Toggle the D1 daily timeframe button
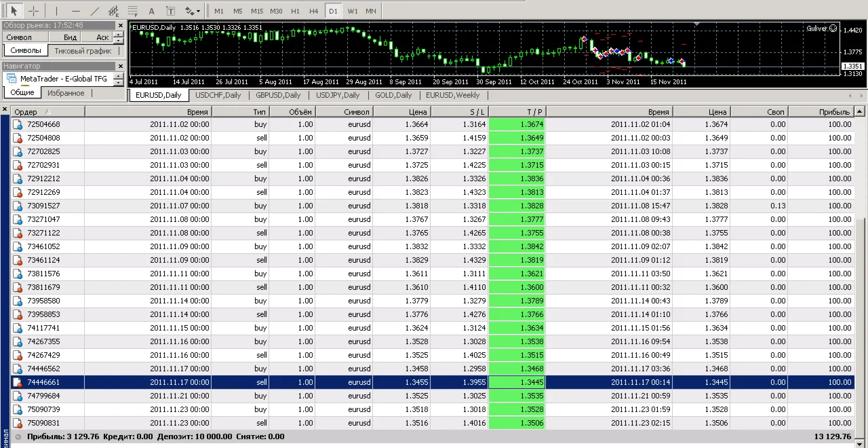The image size is (868, 448). tap(333, 11)
